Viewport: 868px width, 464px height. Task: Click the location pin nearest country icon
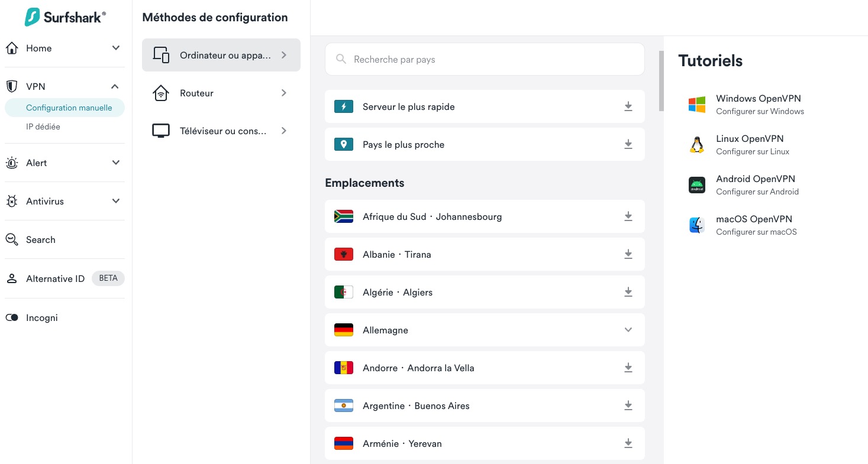(344, 144)
